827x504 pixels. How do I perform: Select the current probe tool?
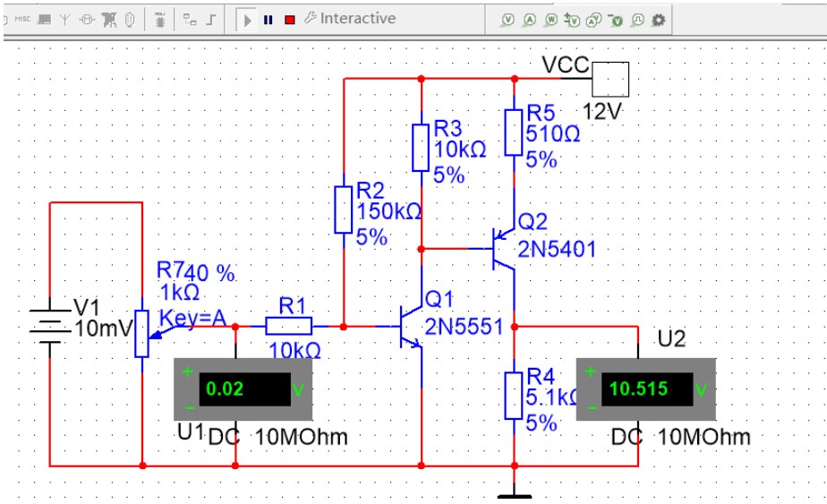tap(529, 20)
